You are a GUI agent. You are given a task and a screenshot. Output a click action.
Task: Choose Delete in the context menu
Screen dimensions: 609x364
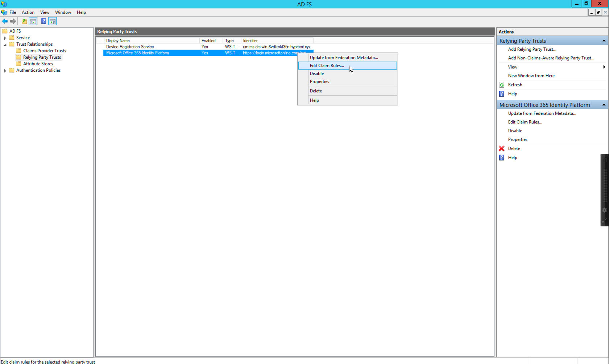[x=348, y=91]
